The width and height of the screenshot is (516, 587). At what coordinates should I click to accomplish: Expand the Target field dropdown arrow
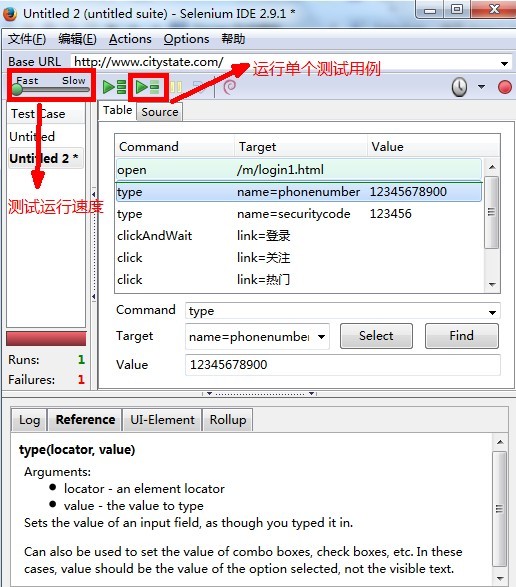click(321, 337)
